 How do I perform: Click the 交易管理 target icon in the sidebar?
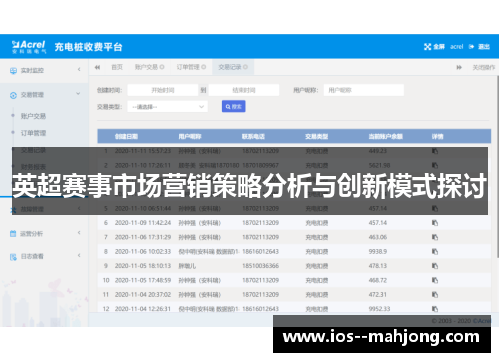click(13, 95)
